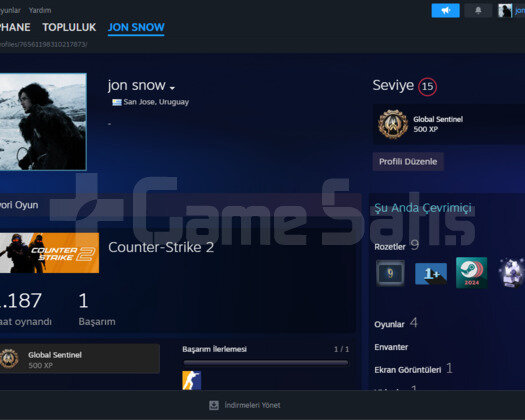Click the jon snow profile picture
Viewport: 525px width, 420px height.
[43, 122]
